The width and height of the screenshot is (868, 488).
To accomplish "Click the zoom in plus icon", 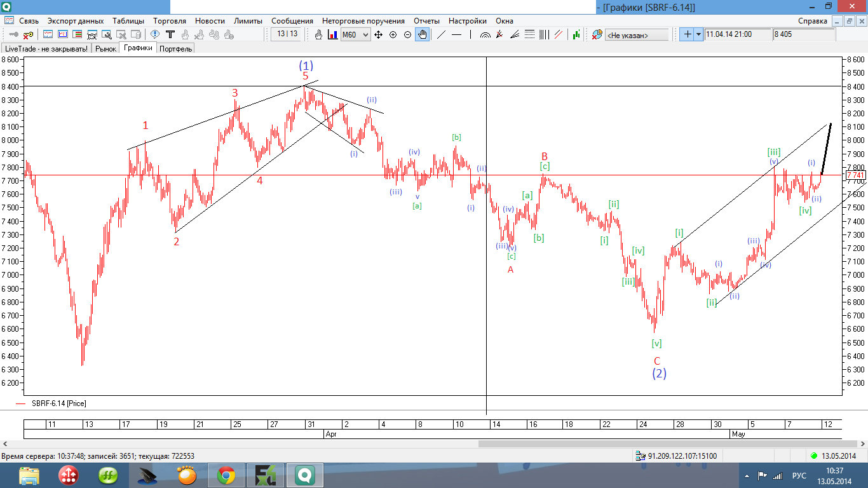I will (393, 34).
